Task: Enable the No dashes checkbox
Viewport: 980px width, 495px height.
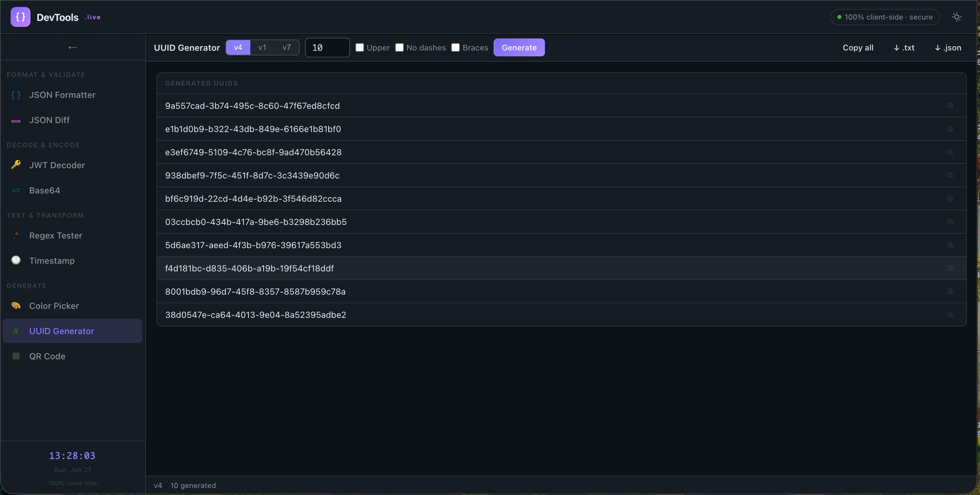Action: [x=399, y=47]
